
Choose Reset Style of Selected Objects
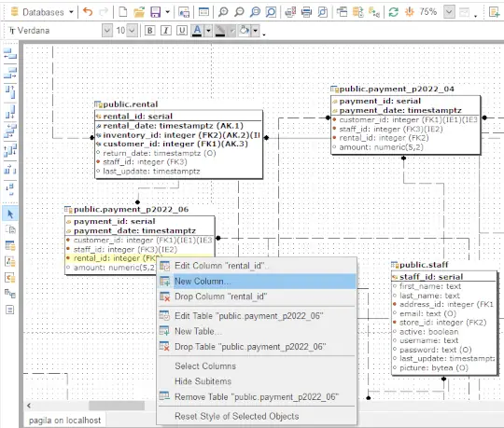257,417
